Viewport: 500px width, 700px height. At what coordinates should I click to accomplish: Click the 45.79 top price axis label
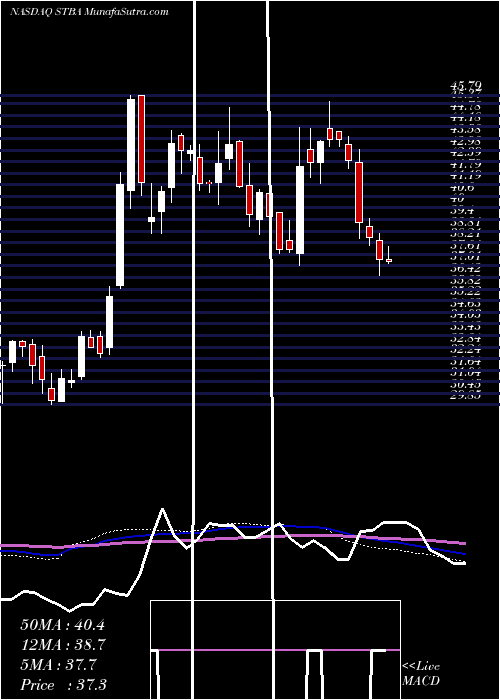pos(465,85)
